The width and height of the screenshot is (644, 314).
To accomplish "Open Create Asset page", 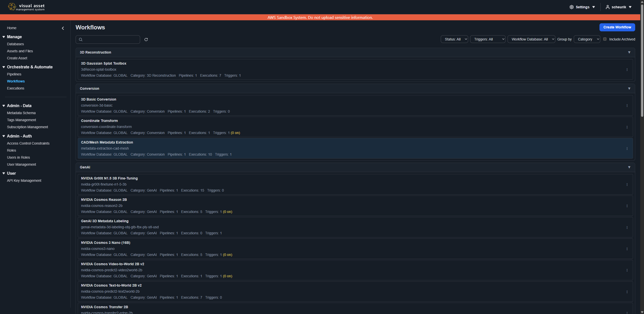I will (17, 58).
